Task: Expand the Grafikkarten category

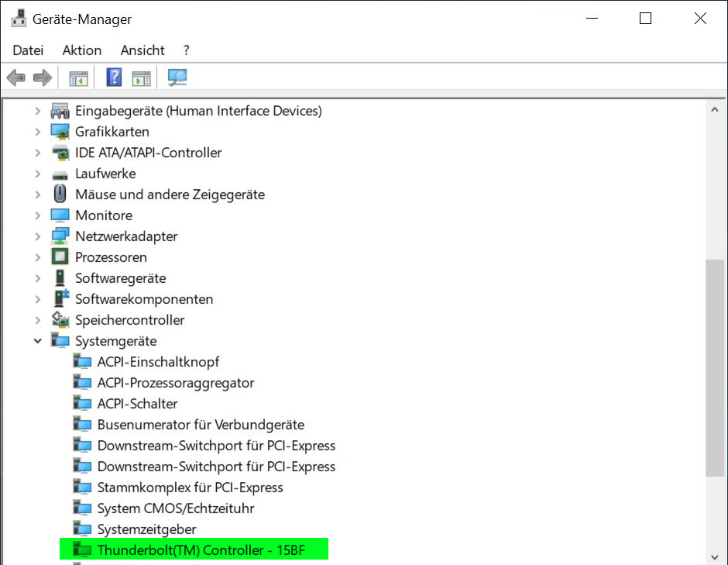Action: [38, 132]
